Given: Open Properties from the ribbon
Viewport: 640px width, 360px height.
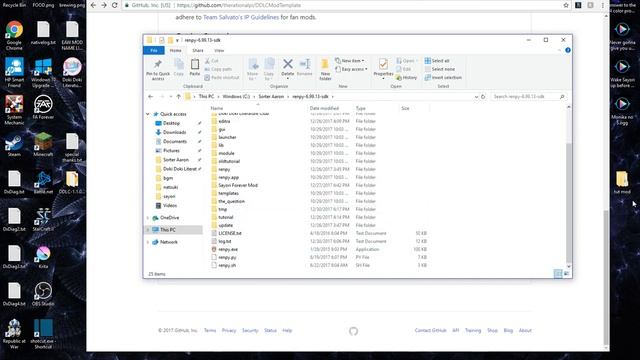Looking at the screenshot, I should [383, 68].
